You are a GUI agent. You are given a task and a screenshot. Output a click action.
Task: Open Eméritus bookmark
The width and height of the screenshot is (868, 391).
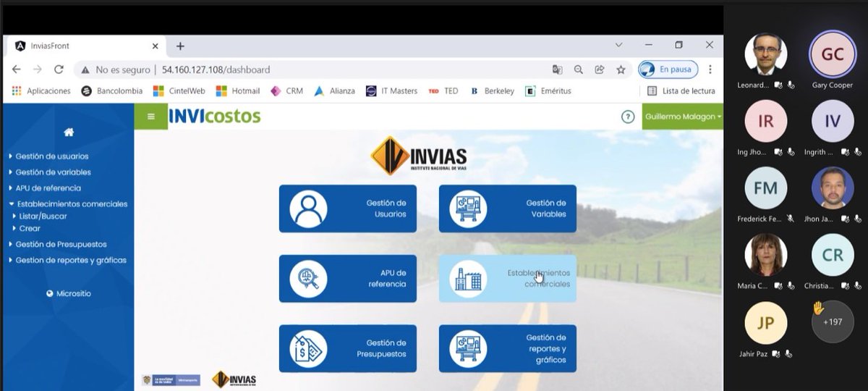tap(548, 91)
